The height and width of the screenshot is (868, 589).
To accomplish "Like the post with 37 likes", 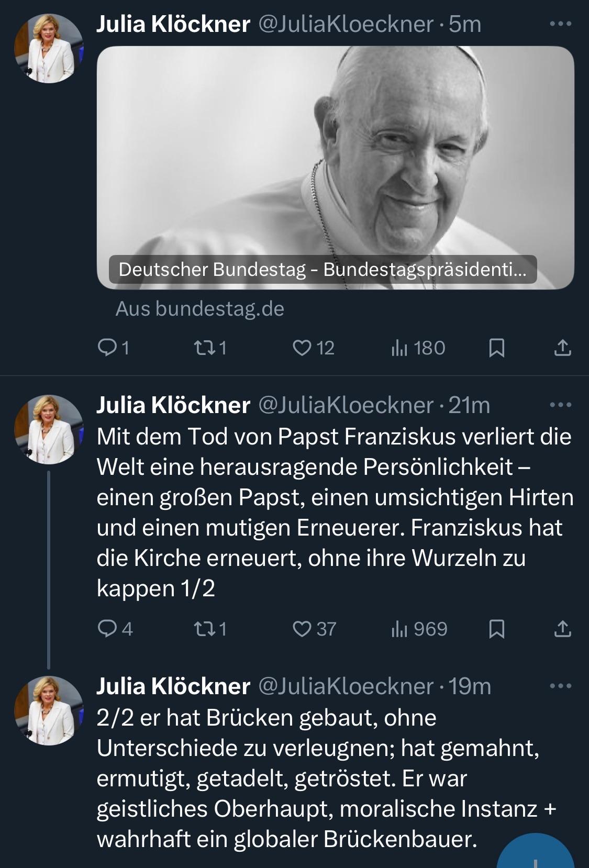I will [x=314, y=629].
